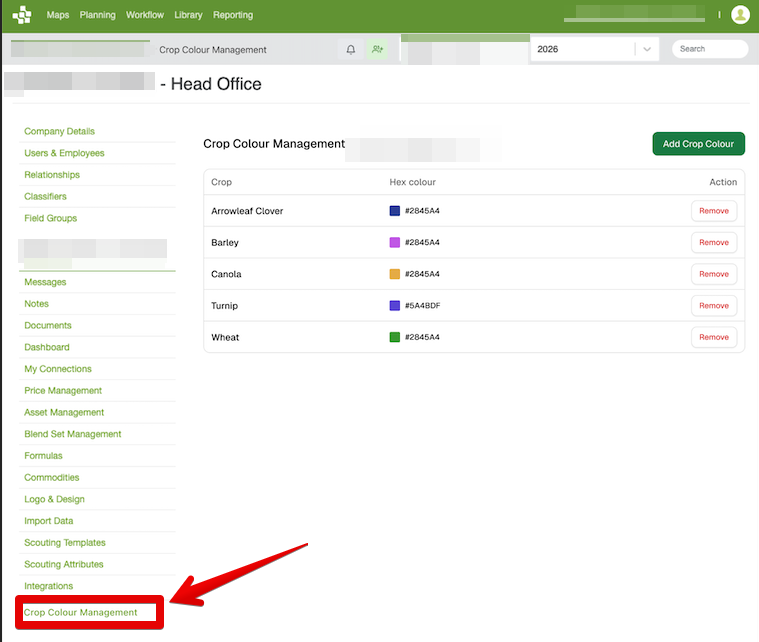Open Scouting Templates
This screenshot has height=642, width=759.
(65, 543)
